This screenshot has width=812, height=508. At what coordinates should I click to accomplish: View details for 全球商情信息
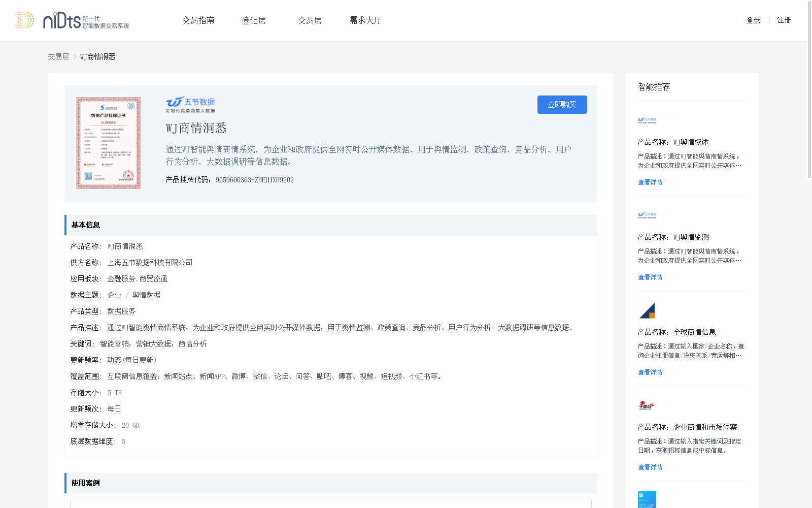coord(650,372)
